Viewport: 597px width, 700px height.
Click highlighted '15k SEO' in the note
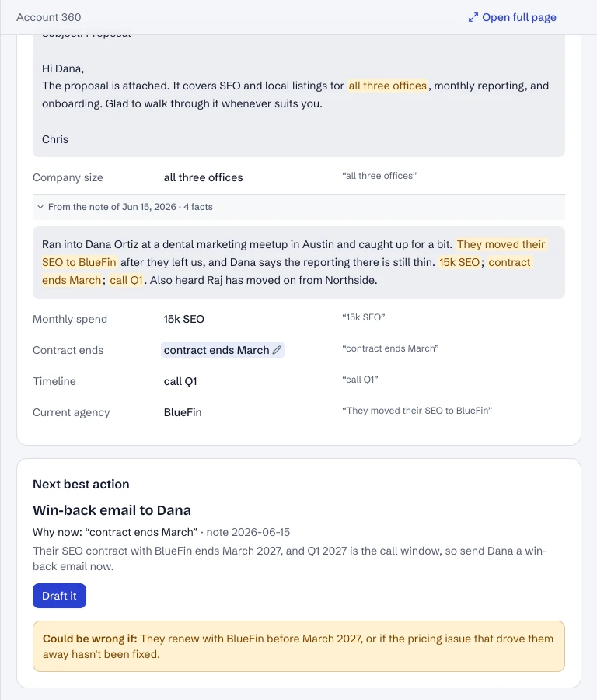[x=459, y=262]
